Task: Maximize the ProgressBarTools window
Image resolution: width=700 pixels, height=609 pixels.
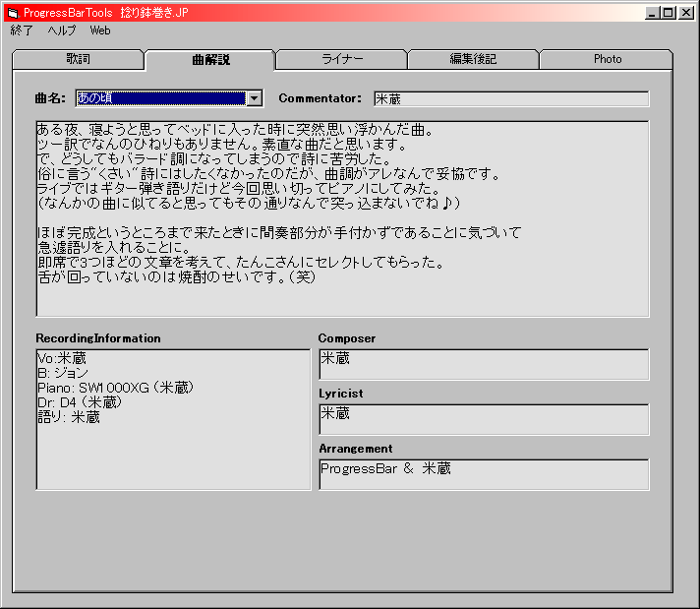Action: [x=669, y=13]
